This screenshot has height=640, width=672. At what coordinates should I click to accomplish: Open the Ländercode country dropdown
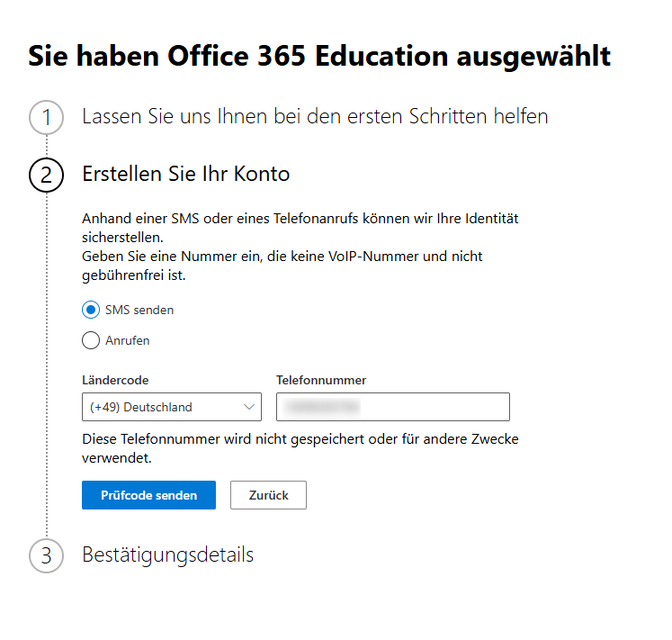point(162,407)
